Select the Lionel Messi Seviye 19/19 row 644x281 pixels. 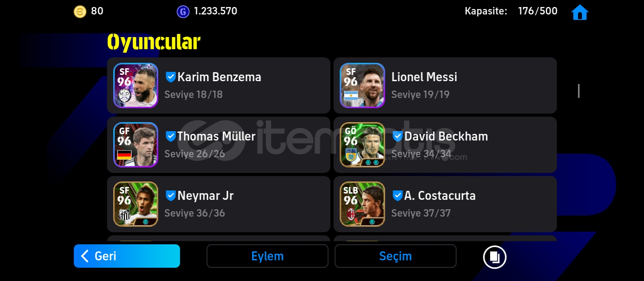(x=445, y=85)
